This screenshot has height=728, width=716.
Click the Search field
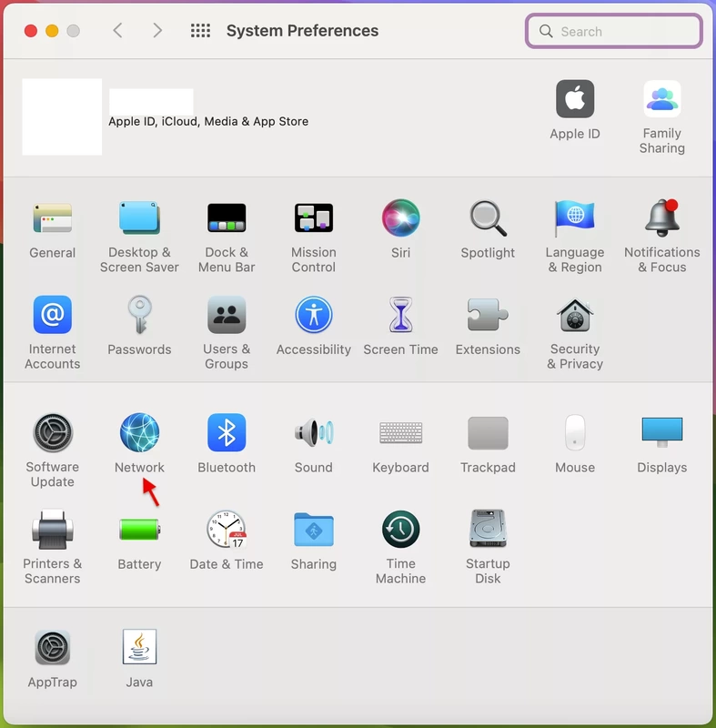pyautogui.click(x=613, y=31)
